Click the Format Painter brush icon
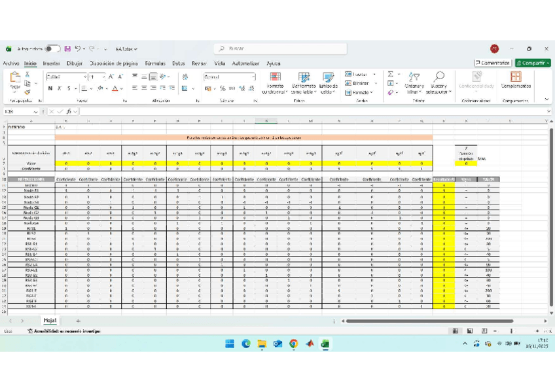Viewport: 555px width, 392px height. pyautogui.click(x=27, y=92)
